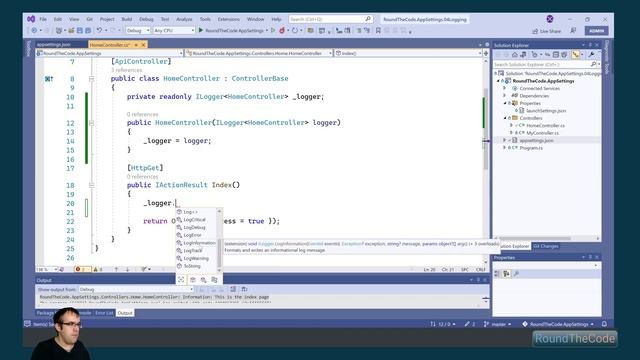
Task: Select Connected Services in Solution Explorer
Action: [539, 88]
